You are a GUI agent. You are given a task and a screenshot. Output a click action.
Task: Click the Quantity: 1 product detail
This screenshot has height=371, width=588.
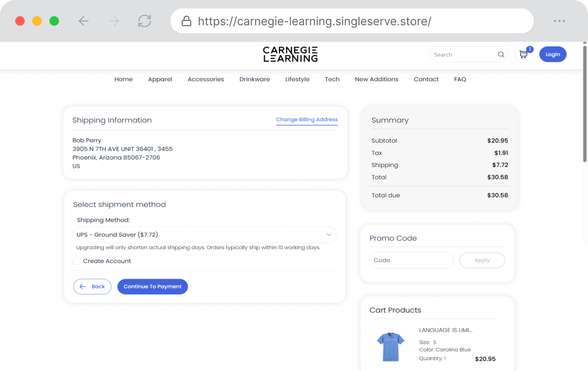pyautogui.click(x=432, y=359)
